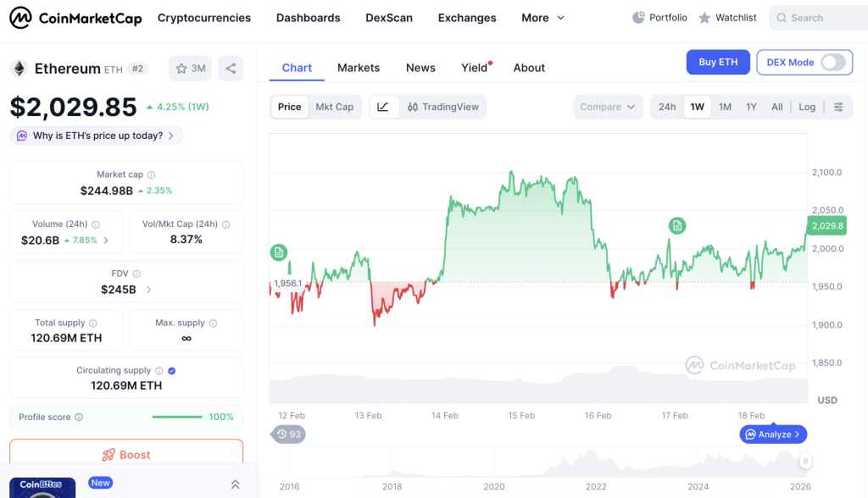Click the history 93 clock badge
Screen dimensions: 868x498
tap(288, 434)
